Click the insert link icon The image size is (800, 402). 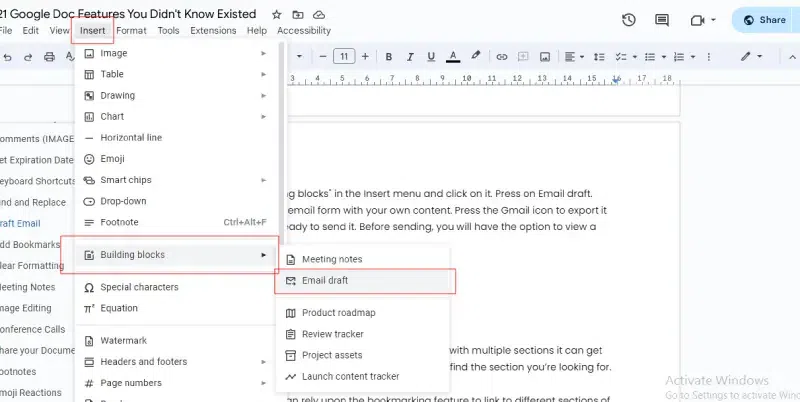click(x=502, y=57)
